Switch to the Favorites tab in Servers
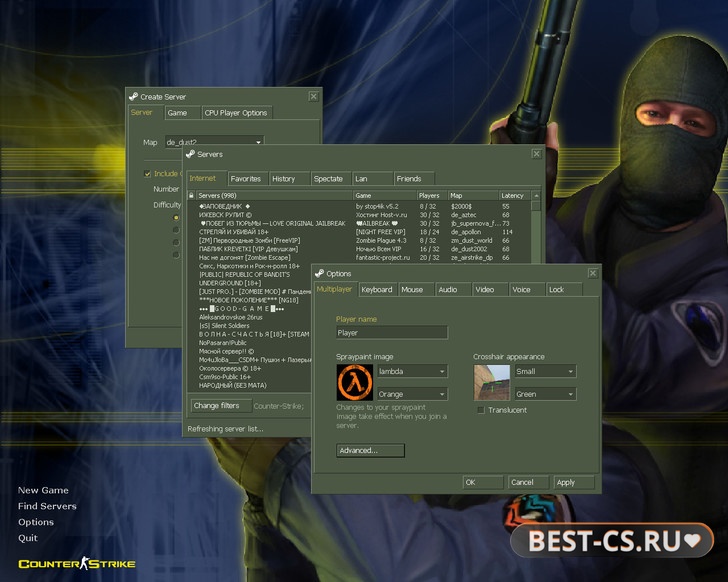The width and height of the screenshot is (728, 582). tap(247, 179)
